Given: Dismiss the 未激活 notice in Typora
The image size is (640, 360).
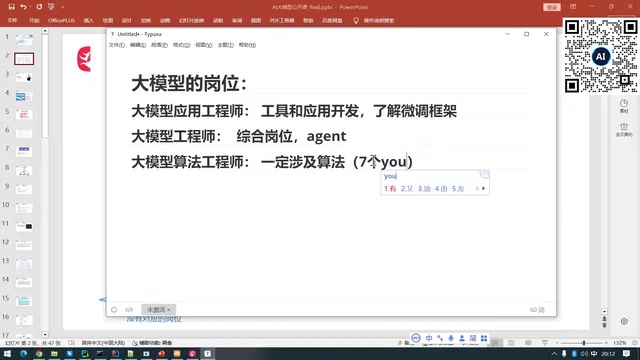Looking at the screenshot, I should 169,310.
